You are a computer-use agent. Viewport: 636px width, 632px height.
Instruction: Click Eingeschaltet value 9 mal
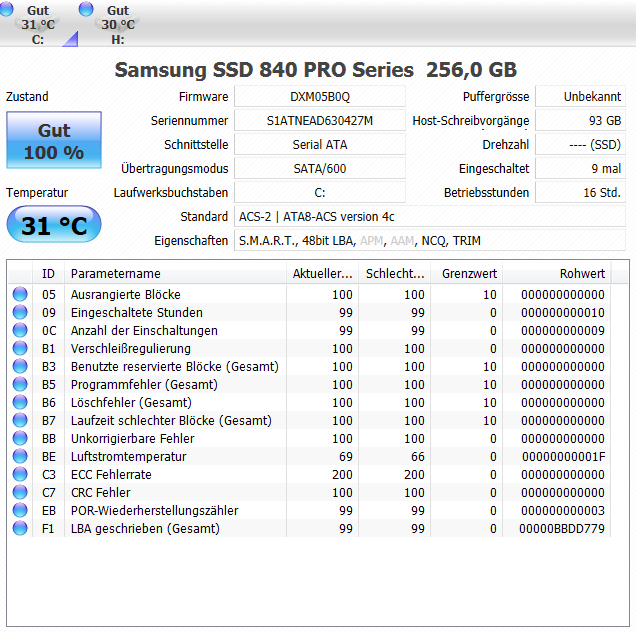click(x=580, y=168)
